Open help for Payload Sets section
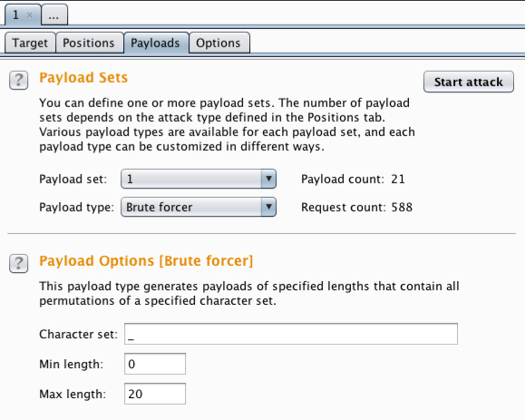The image size is (525, 420). pos(18,81)
